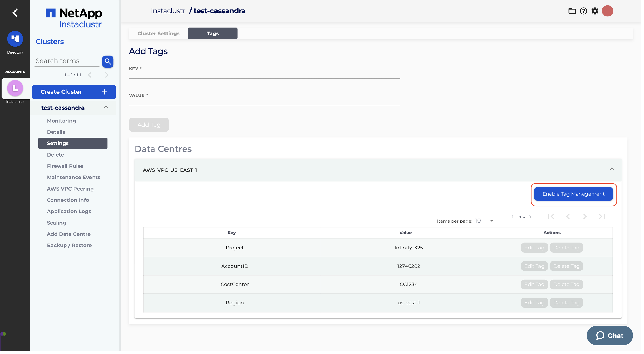This screenshot has width=644, height=354.
Task: Click the VALUE input field
Action: click(x=264, y=101)
